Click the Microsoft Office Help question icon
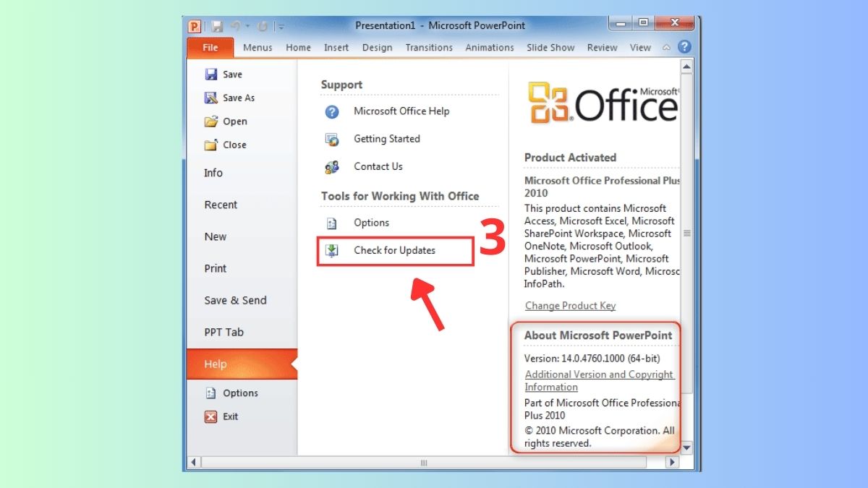Screen dimensions: 868x488 [x=332, y=112]
